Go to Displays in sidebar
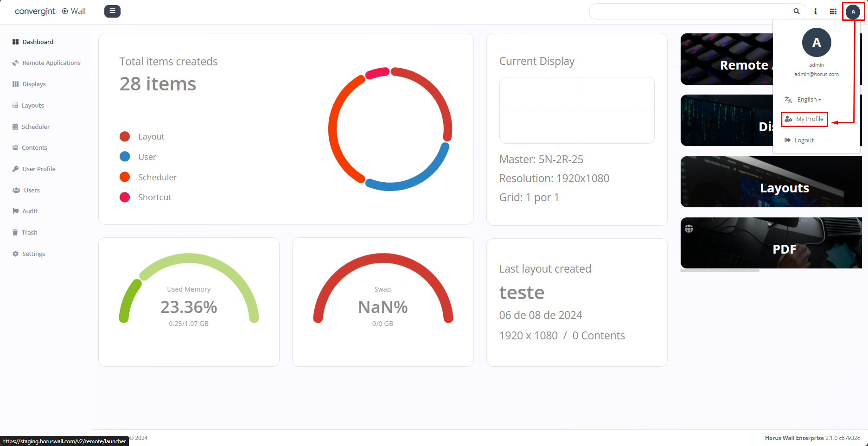This screenshot has width=868, height=446. pos(34,84)
